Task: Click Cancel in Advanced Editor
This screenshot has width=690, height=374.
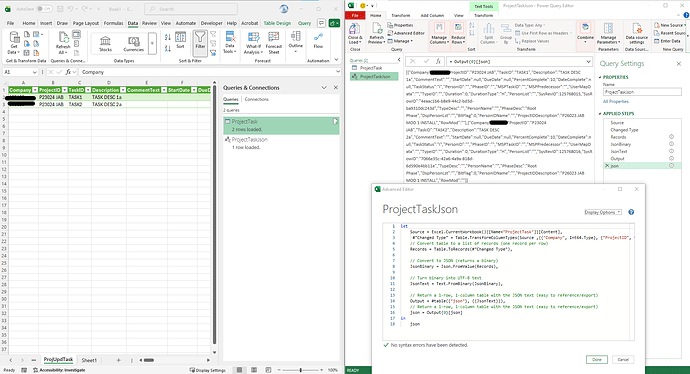Action: [623, 359]
